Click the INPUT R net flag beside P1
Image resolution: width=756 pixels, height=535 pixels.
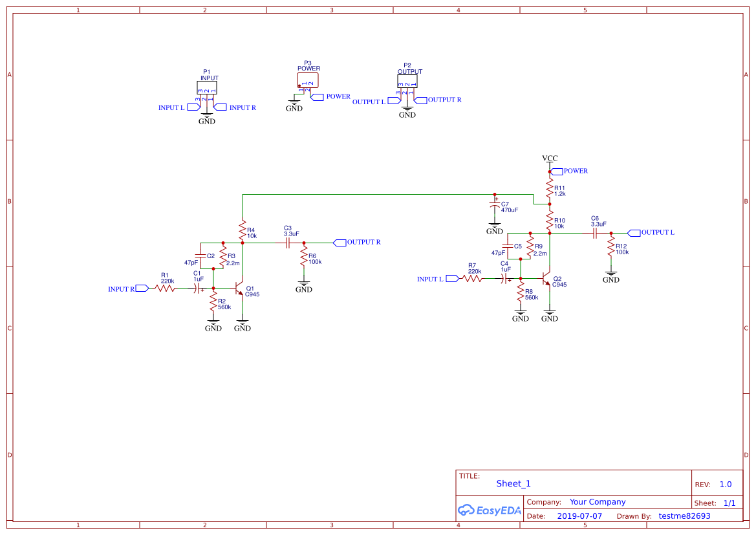[x=220, y=107]
